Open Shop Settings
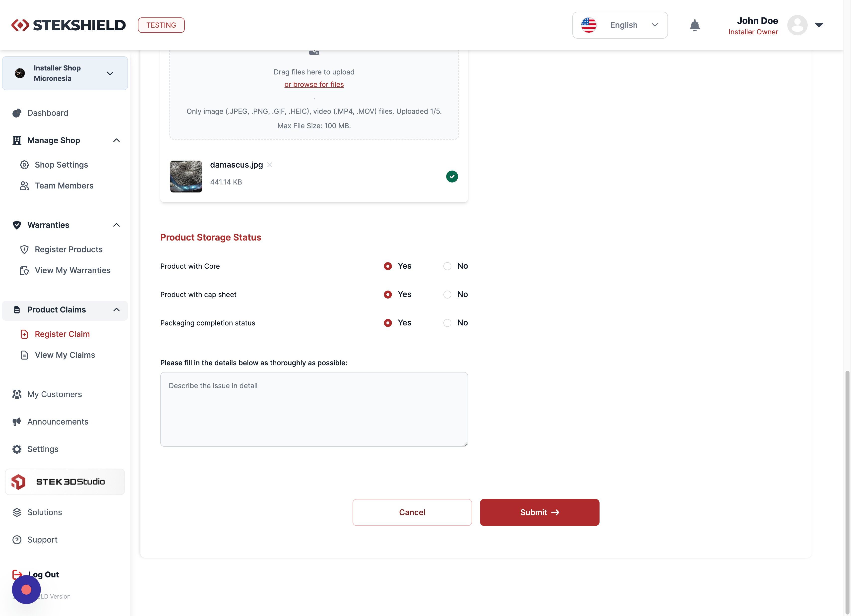The width and height of the screenshot is (851, 616). pyautogui.click(x=61, y=165)
